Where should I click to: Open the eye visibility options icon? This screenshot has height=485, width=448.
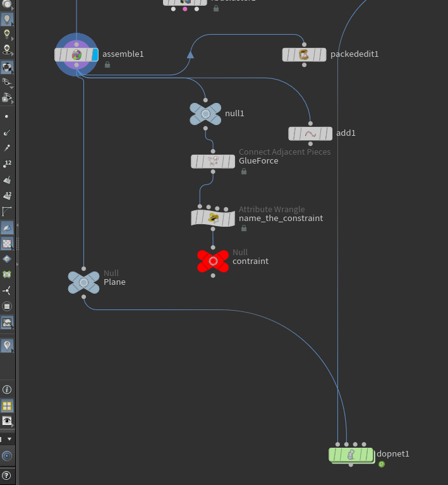pyautogui.click(x=7, y=421)
